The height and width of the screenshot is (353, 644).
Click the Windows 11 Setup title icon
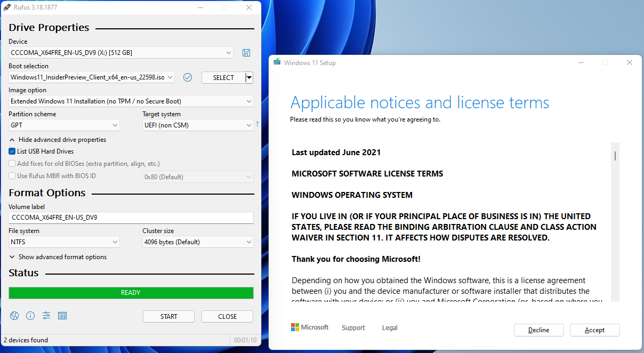pos(277,62)
